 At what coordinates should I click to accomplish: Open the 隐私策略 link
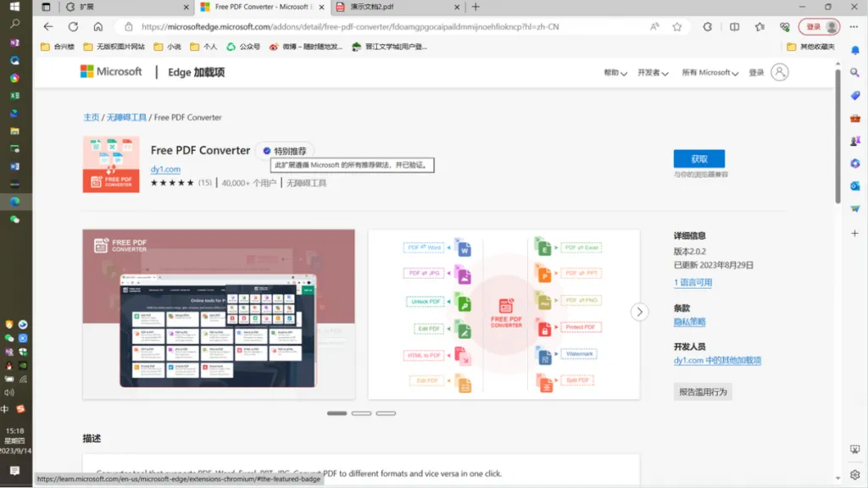point(689,322)
